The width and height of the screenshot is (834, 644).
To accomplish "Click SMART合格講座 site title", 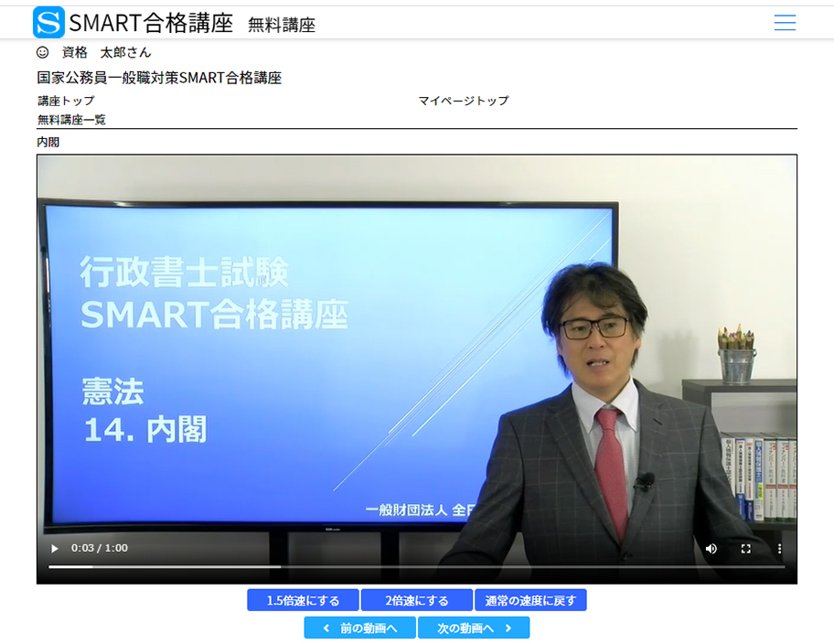I will [151, 23].
